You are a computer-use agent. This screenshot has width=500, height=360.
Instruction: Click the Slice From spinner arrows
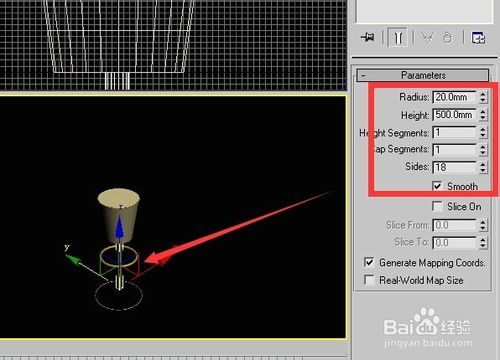coord(483,225)
